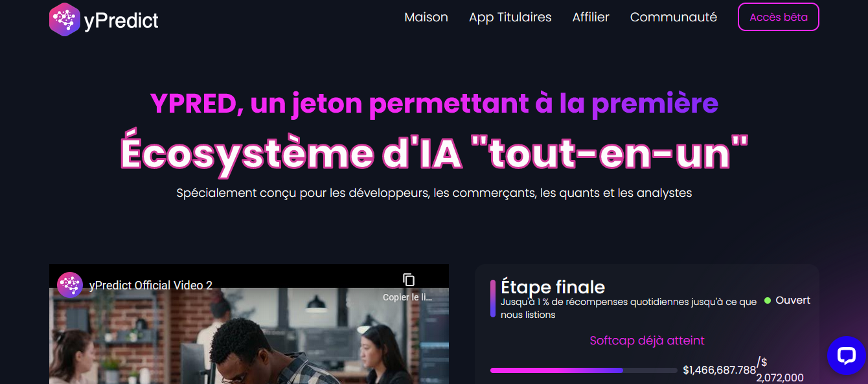The width and height of the screenshot is (868, 384).
Task: Click the yPredict brand name text
Action: click(x=121, y=21)
